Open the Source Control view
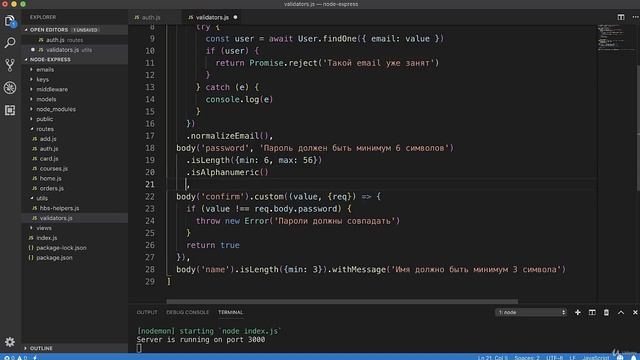 pos(10,65)
